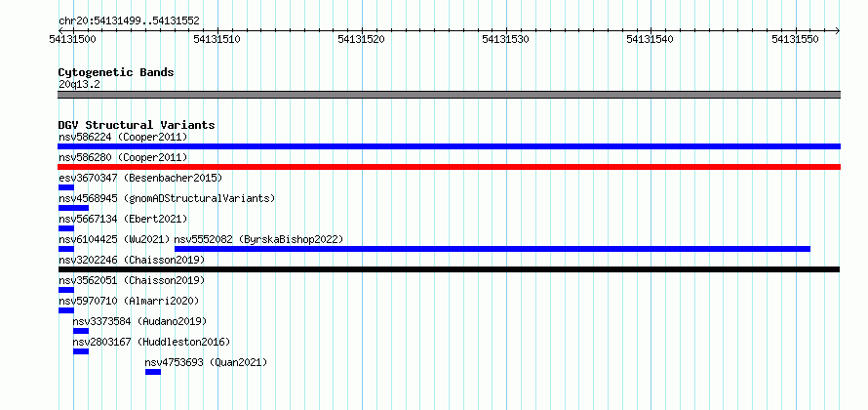Select the gray 20q13.2 cytogenetic band bar
Viewport: 868px width, 410px height.
click(x=449, y=95)
